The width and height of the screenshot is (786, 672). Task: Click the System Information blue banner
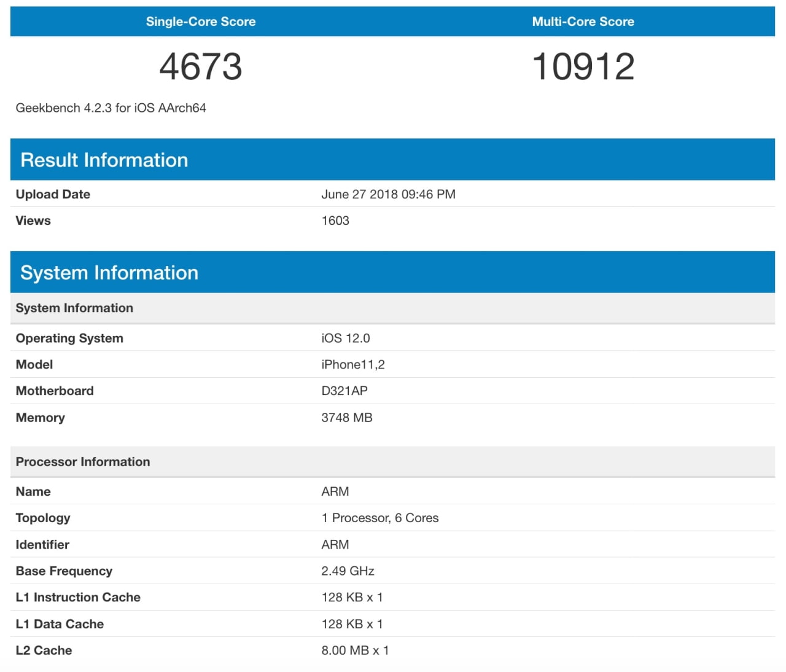point(109,272)
